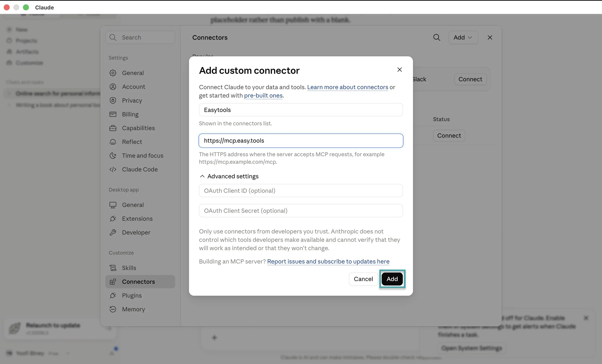Click the Account person icon

pyautogui.click(x=113, y=87)
